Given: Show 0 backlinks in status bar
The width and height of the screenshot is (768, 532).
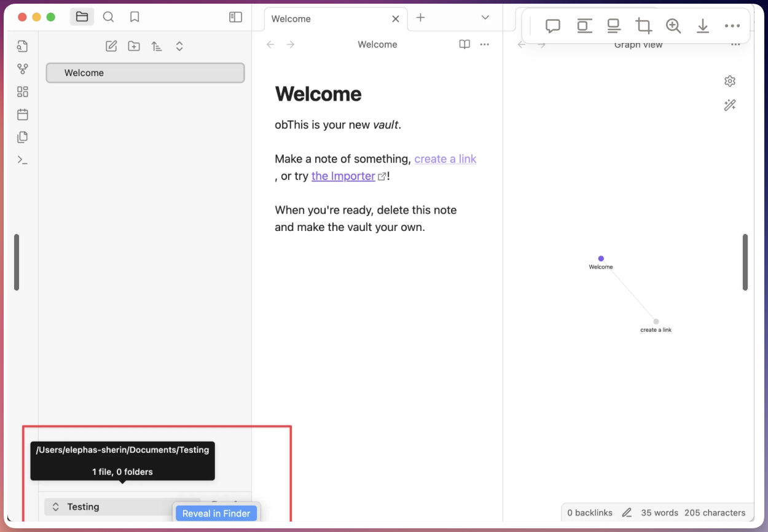Looking at the screenshot, I should click(x=590, y=512).
